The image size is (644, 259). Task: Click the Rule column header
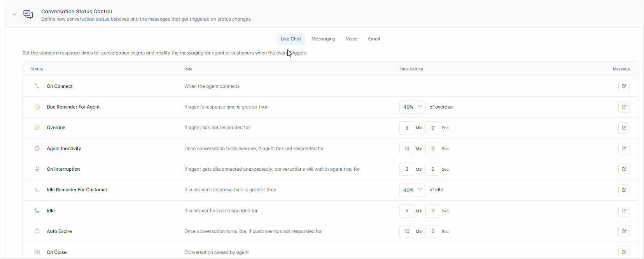tap(188, 69)
